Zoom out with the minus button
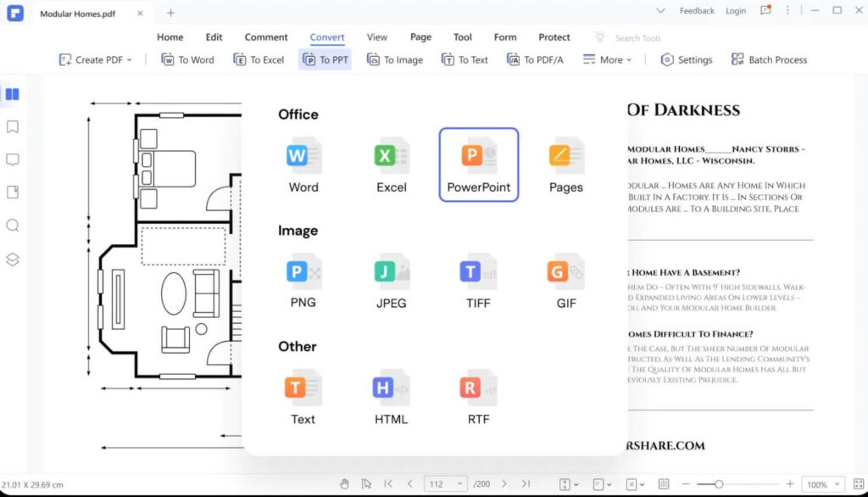868x497 pixels. (x=685, y=484)
